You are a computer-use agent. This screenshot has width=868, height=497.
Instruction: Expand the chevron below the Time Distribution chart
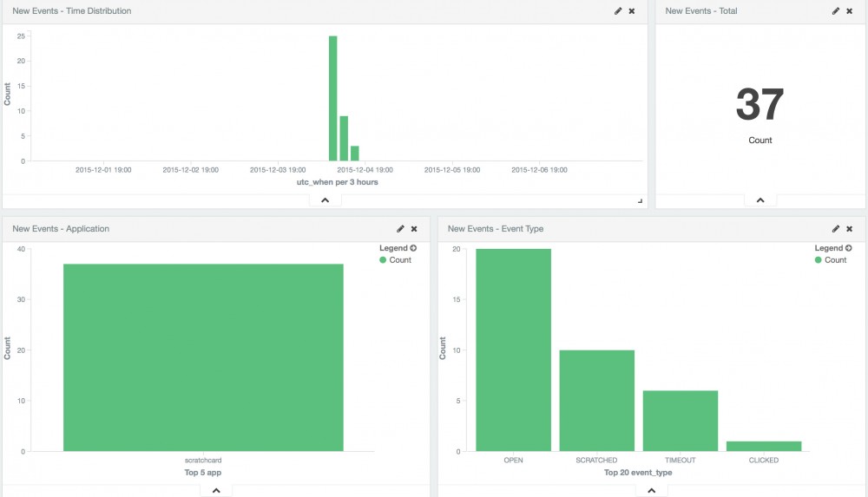click(x=325, y=199)
